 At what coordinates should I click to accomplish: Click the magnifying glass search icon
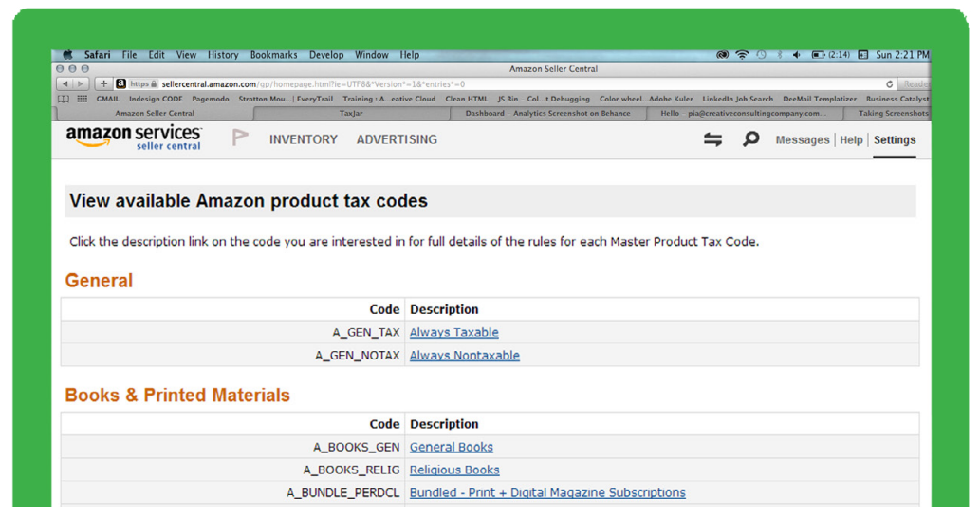coord(750,138)
